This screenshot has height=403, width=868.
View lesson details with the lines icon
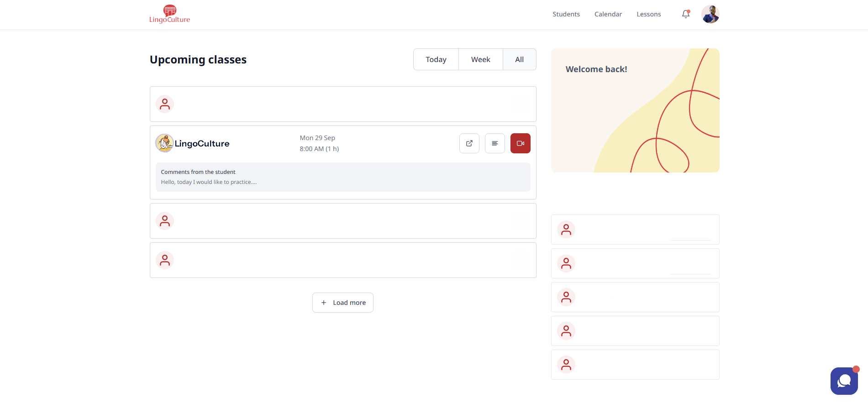[494, 143]
